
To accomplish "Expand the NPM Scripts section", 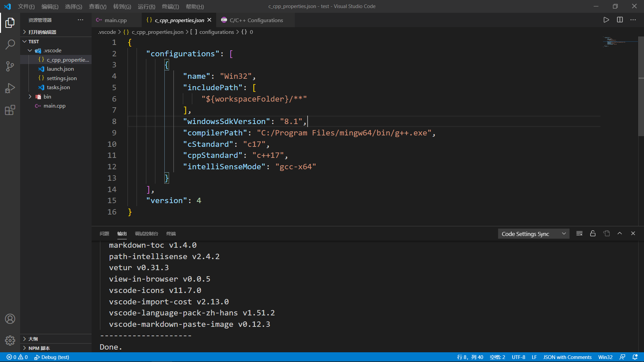I will [56, 348].
